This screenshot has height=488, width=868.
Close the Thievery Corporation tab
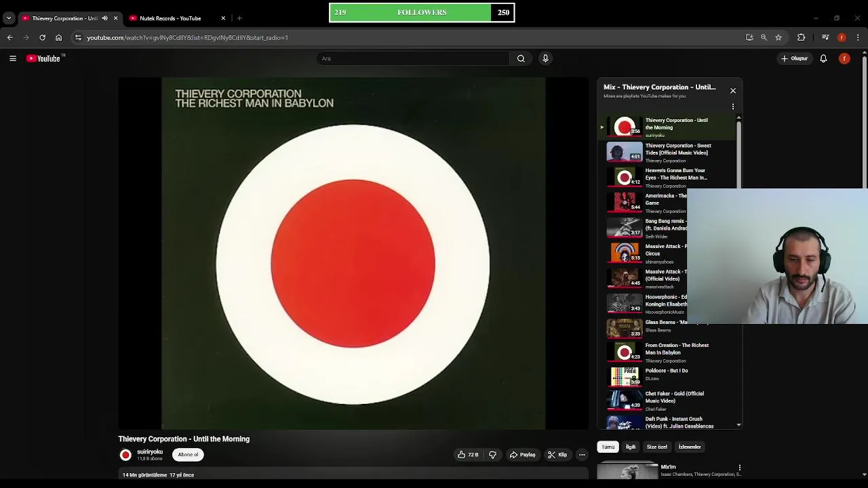tap(115, 18)
